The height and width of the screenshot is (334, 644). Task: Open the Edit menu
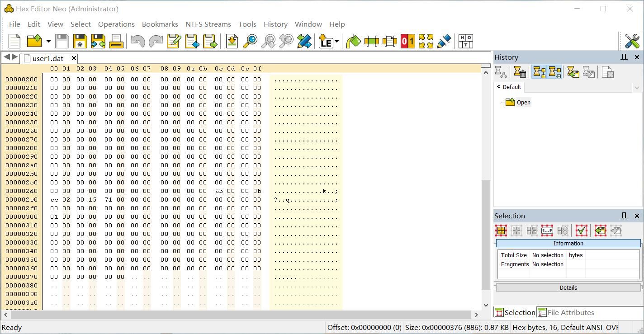click(x=34, y=24)
